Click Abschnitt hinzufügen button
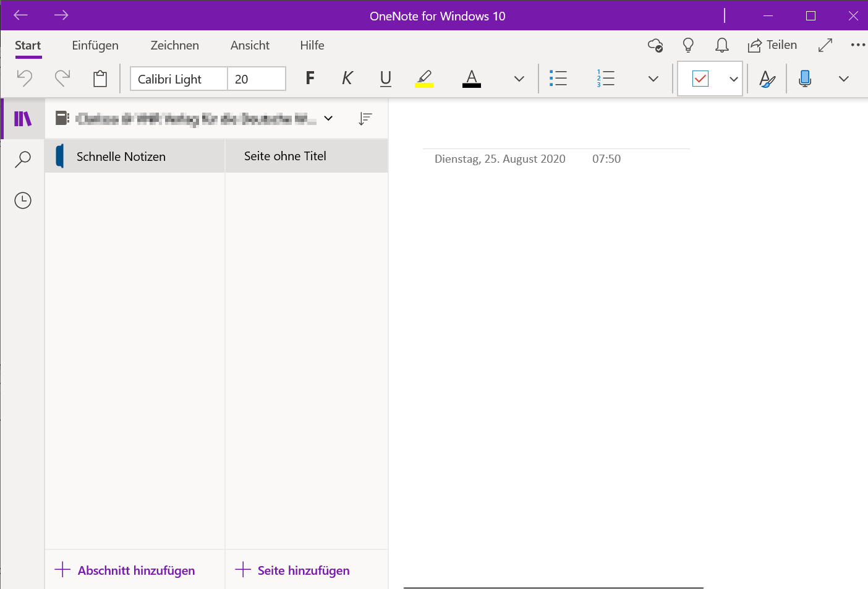Image resolution: width=868 pixels, height=589 pixels. pyautogui.click(x=125, y=570)
